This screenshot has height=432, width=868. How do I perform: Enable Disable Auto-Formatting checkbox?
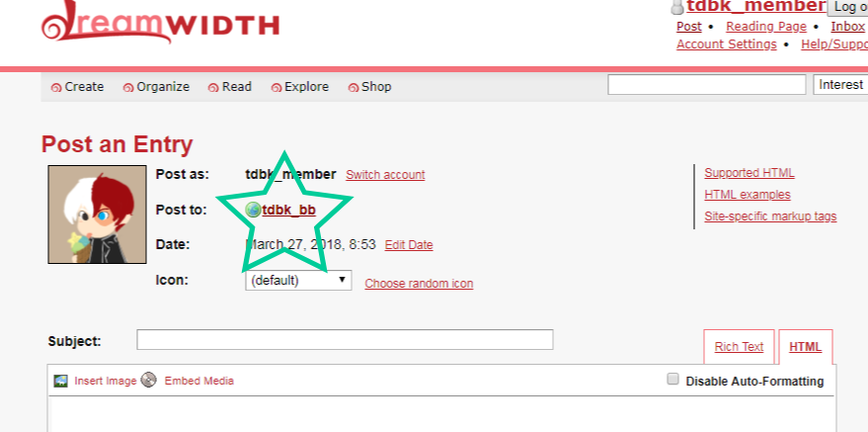pyautogui.click(x=672, y=380)
